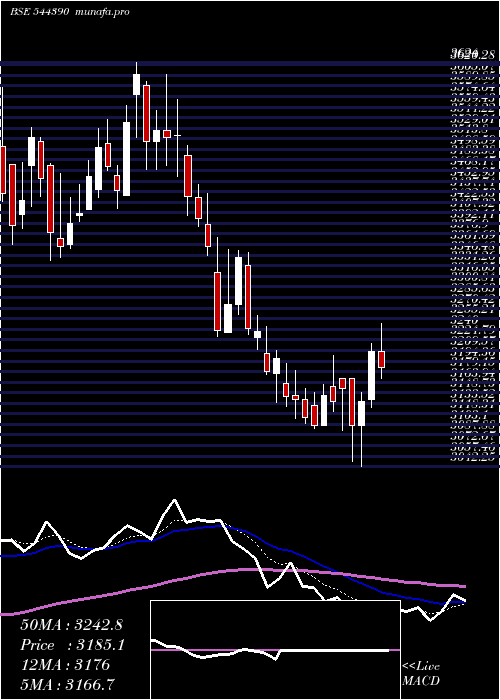Click the last red candlestick on the right
The height and width of the screenshot is (700, 500).
coord(382,359)
